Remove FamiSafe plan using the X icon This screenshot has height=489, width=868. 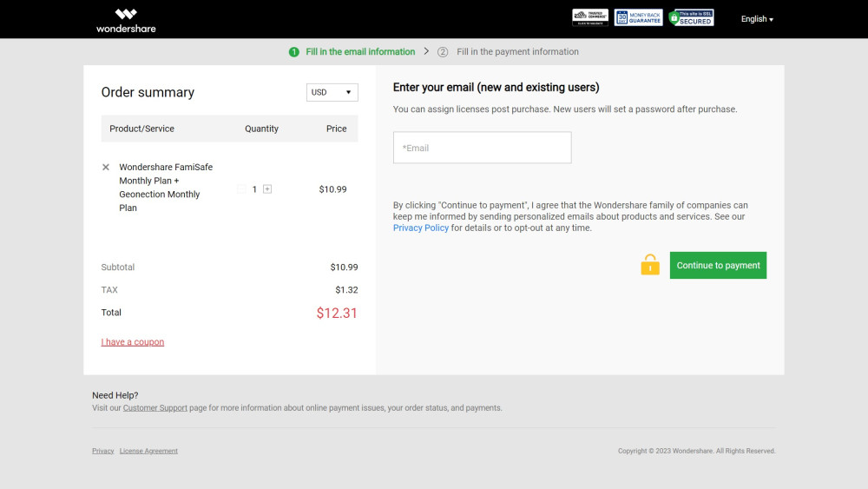[106, 167]
